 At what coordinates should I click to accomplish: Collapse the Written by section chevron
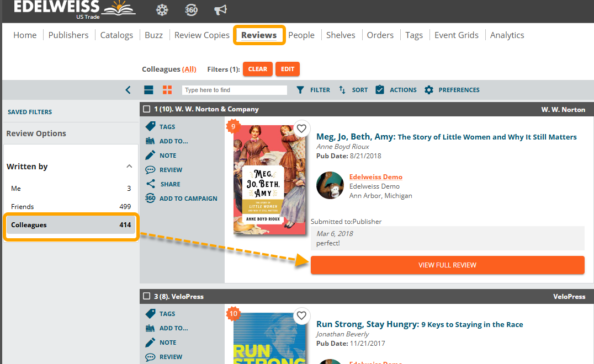pyautogui.click(x=129, y=166)
